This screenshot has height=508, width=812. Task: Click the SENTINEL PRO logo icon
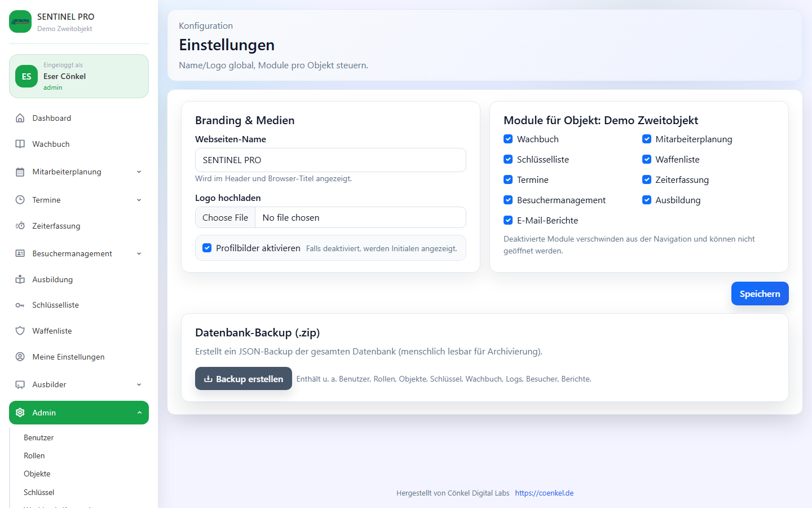[x=20, y=21]
